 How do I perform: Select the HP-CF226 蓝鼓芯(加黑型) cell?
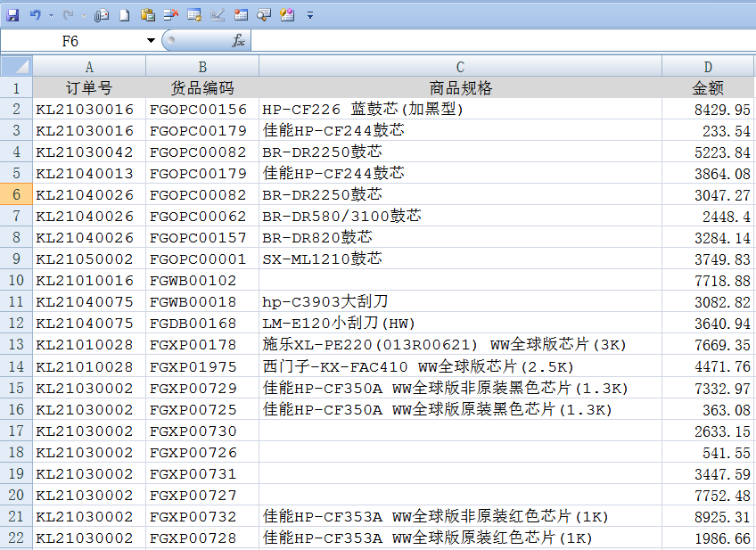[460, 109]
